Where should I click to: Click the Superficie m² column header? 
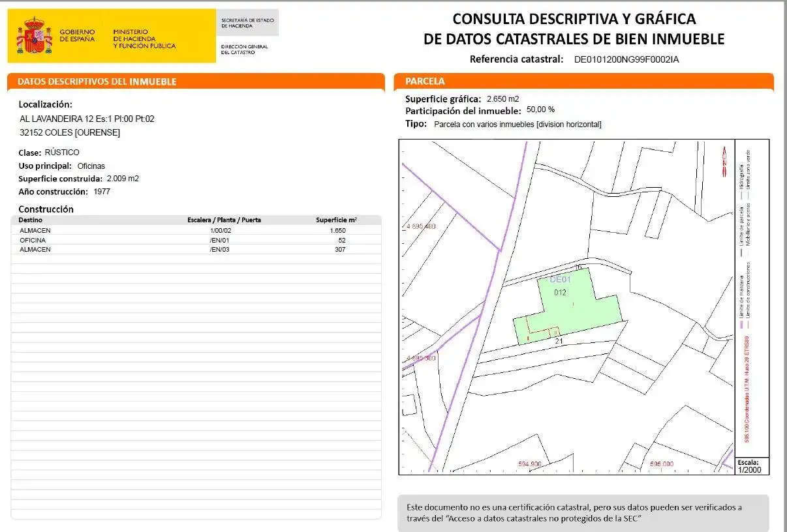(x=336, y=220)
